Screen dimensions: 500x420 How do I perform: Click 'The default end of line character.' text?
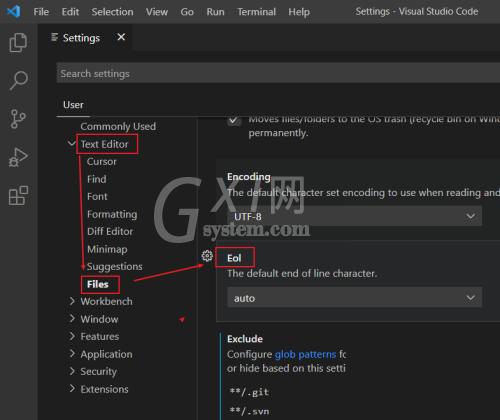[302, 274]
